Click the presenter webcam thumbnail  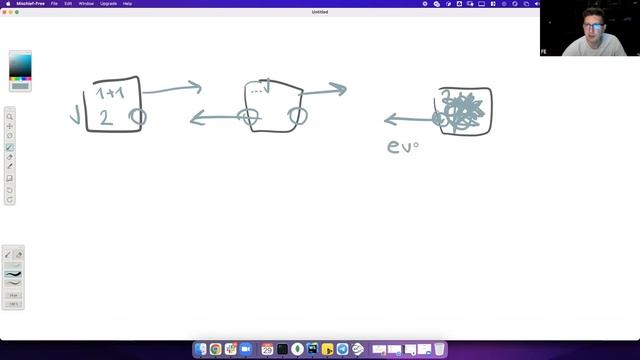tap(590, 28)
